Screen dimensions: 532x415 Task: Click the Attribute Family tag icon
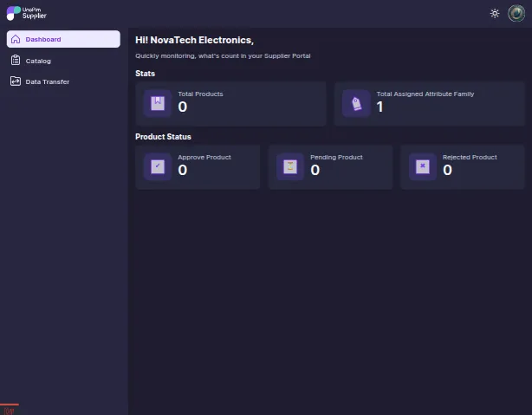tap(356, 103)
